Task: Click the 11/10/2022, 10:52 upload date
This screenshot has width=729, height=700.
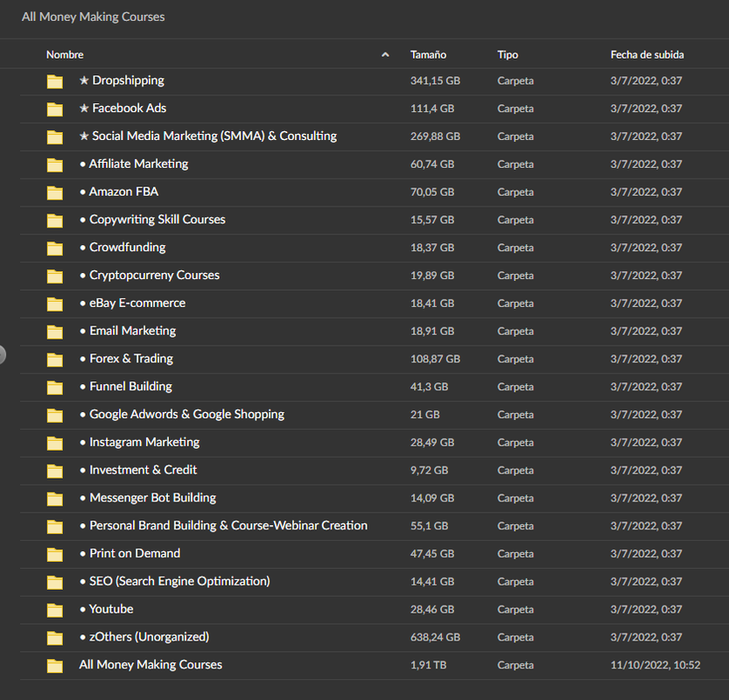Action: [655, 665]
